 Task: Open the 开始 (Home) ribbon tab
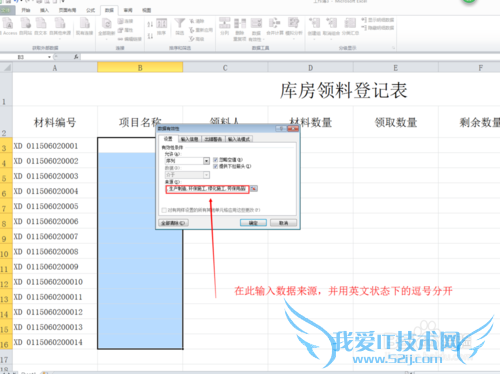pyautogui.click(x=26, y=10)
